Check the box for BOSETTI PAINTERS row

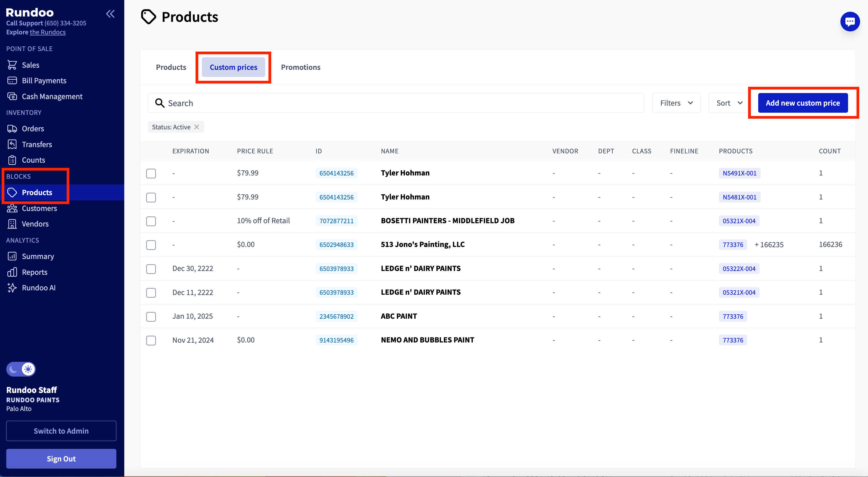click(151, 221)
